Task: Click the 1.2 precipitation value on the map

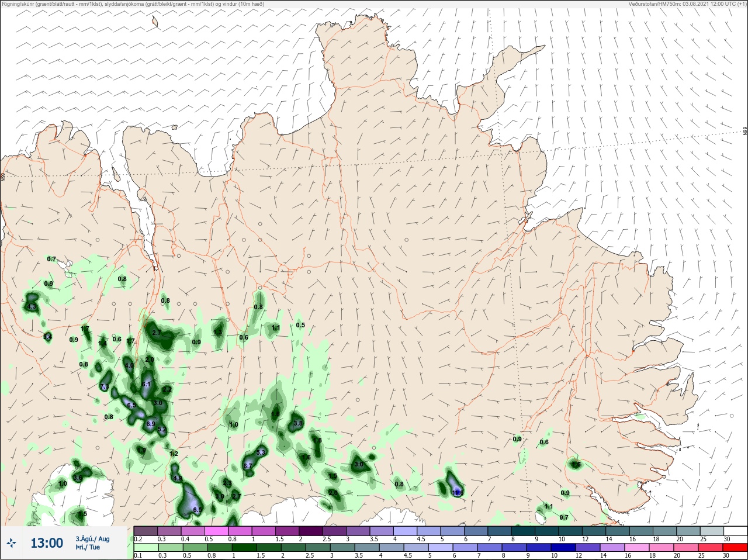Action: 174,454
